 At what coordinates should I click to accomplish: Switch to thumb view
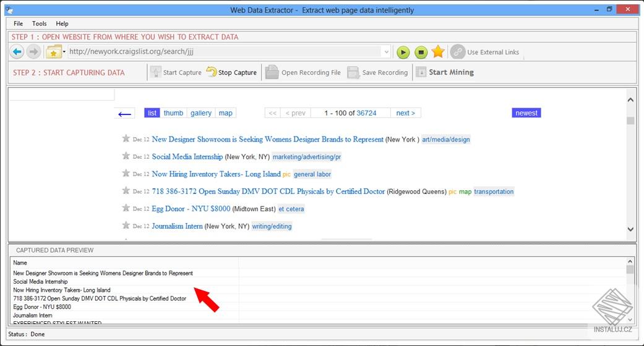click(x=173, y=113)
